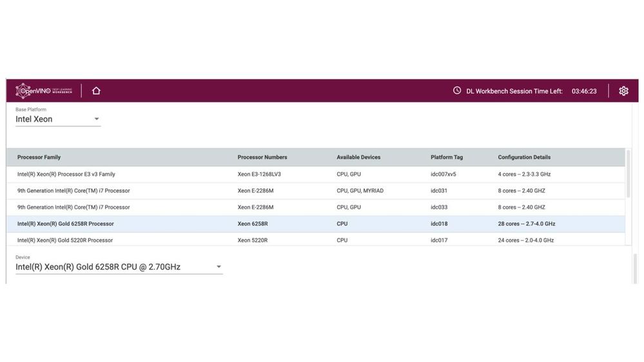Viewport: 644px width, 362px height.
Task: Open the Base Platform dropdown
Action: 58,119
